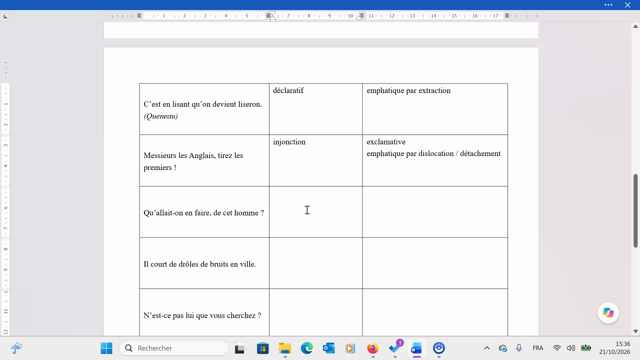Click 'Il court de drôles de bruits en ville.'
The image size is (640, 360).
click(200, 264)
